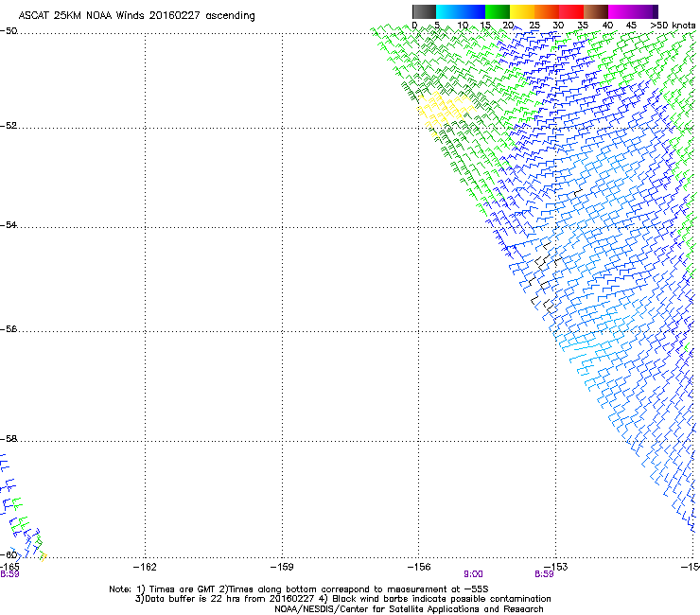The image size is (700, 615).
Task: Click the -54 latitude axis label
Action: 9,224
